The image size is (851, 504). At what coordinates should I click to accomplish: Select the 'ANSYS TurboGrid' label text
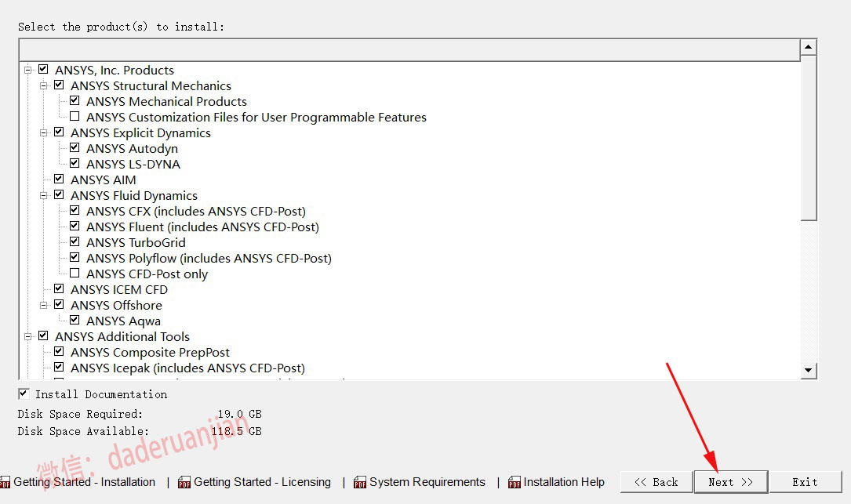(x=136, y=242)
